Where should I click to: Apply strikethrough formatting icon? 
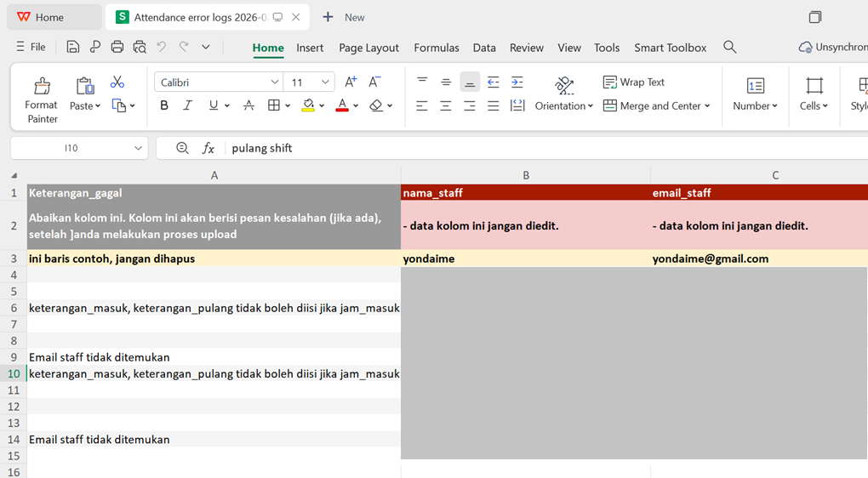tap(248, 105)
